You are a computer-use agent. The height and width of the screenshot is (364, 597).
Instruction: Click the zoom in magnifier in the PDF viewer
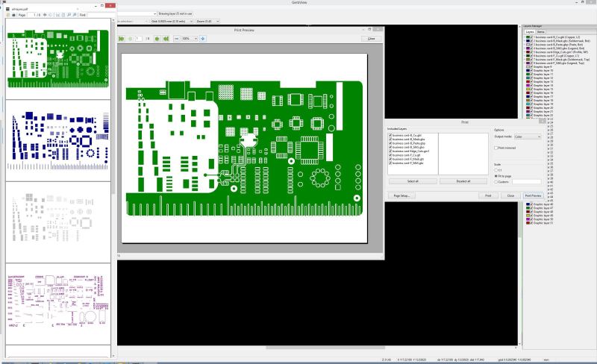click(75, 15)
